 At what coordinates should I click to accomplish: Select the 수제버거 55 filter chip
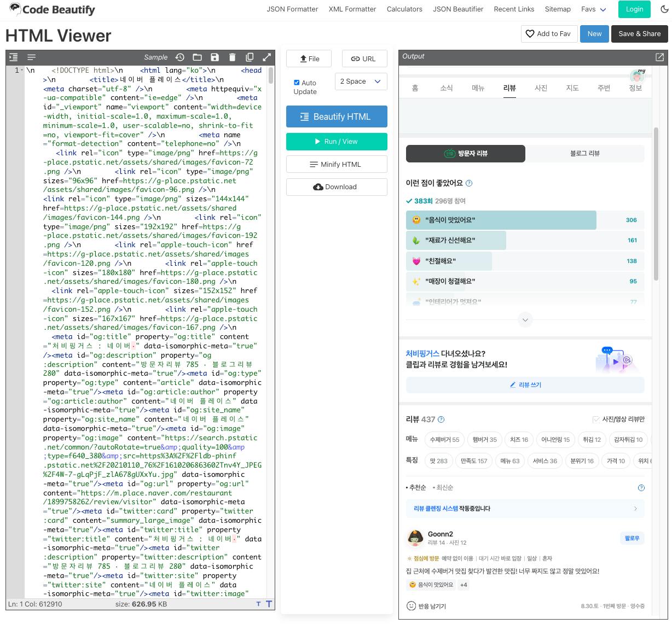pos(445,440)
